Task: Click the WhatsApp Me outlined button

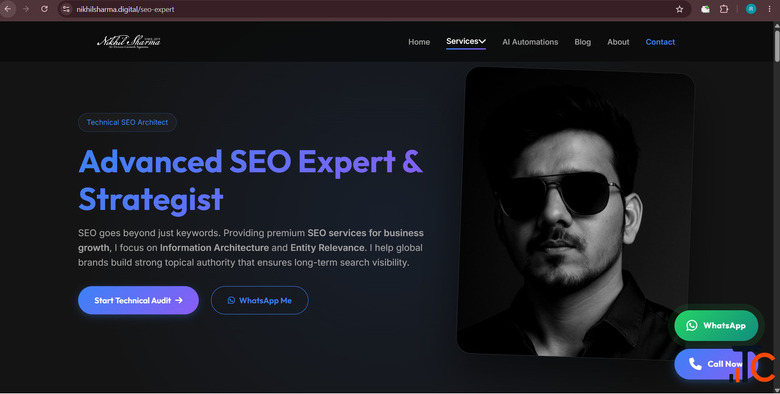Action: click(x=260, y=300)
